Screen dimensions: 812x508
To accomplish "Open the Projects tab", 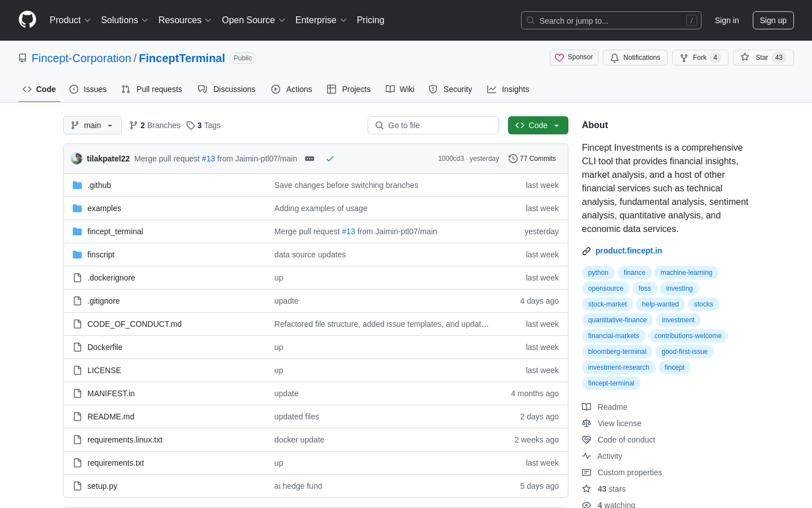I will pyautogui.click(x=348, y=89).
